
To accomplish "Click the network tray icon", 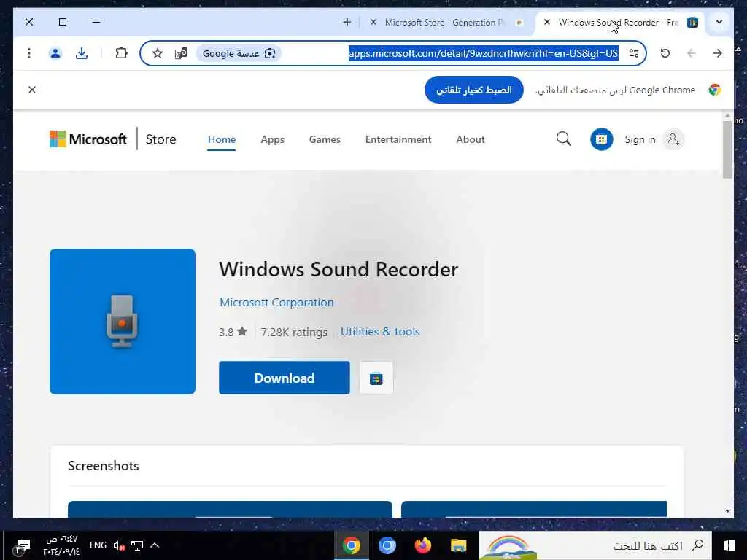I will point(137,545).
